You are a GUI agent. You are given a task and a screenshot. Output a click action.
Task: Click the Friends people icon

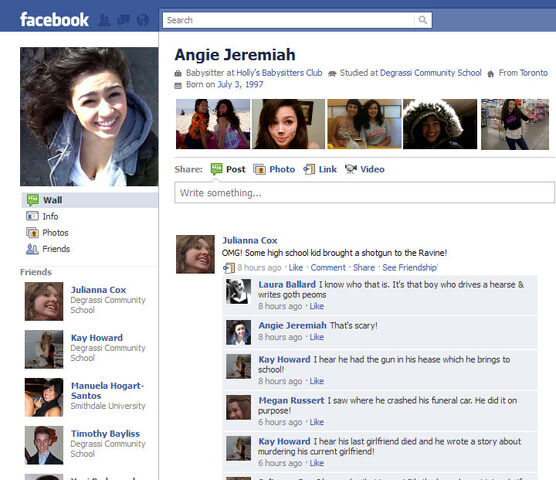pos(32,249)
